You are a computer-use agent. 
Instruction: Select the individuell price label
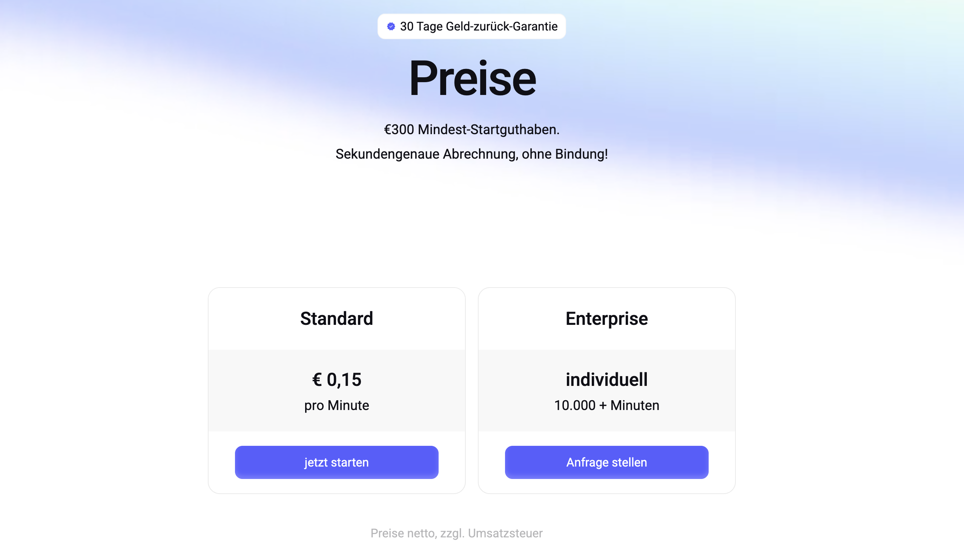(x=607, y=379)
